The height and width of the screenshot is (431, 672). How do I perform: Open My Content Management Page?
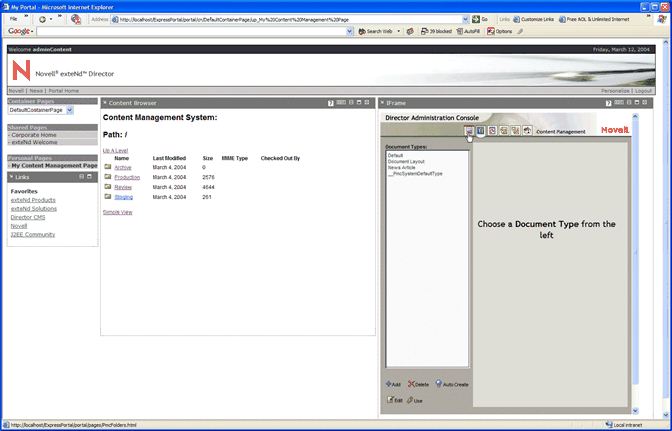point(54,165)
